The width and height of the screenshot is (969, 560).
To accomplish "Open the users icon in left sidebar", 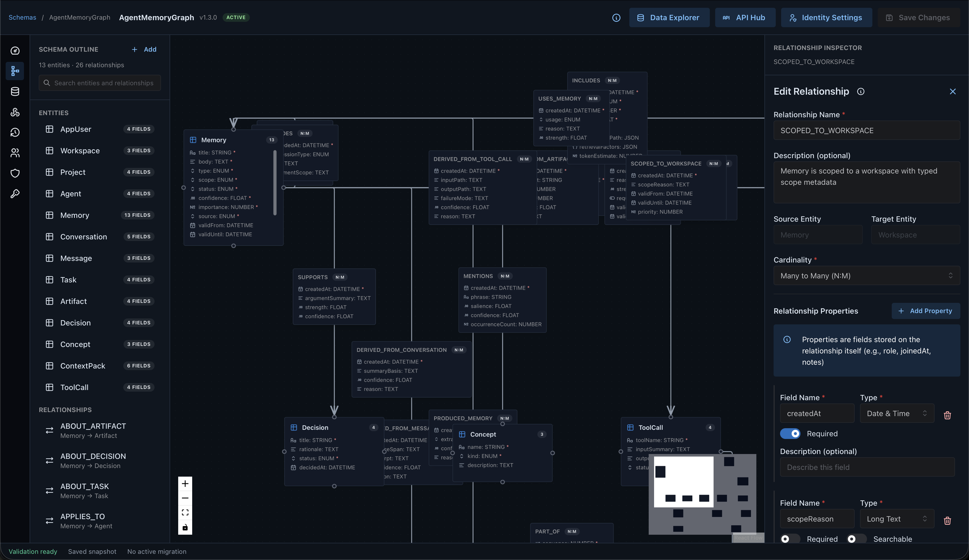I will [15, 153].
